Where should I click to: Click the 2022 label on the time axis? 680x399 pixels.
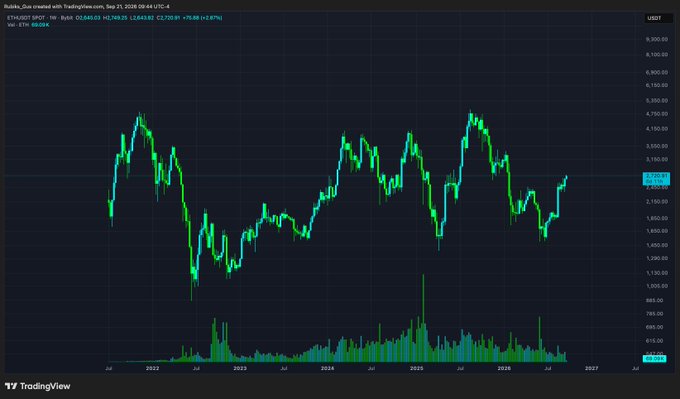tap(152, 368)
